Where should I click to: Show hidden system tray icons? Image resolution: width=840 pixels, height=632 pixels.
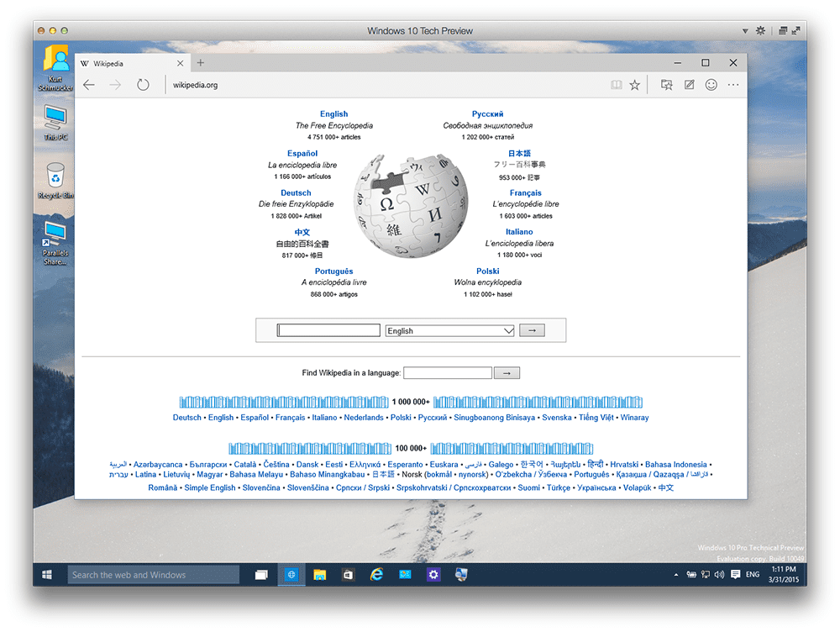tap(676, 575)
